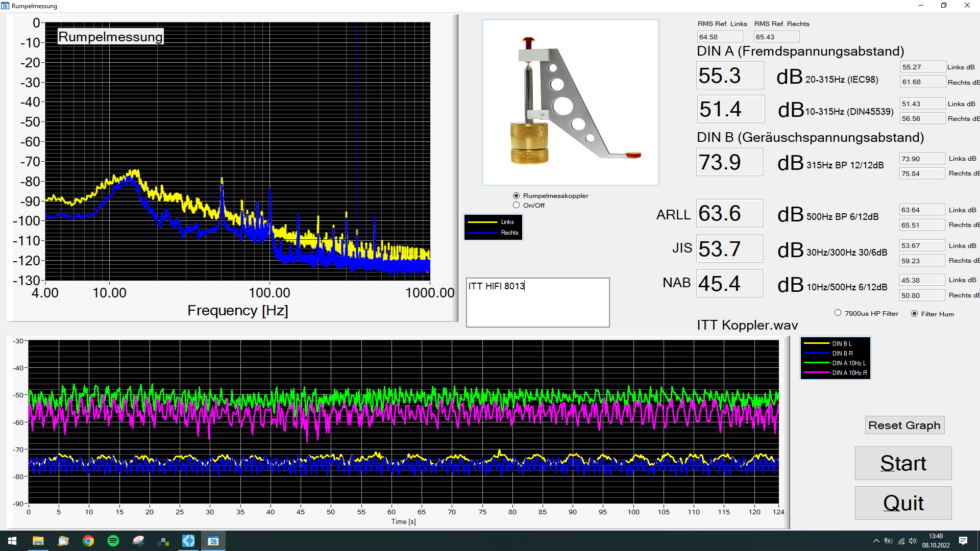Click the Quit button
This screenshot has height=551, width=980.
(x=903, y=503)
